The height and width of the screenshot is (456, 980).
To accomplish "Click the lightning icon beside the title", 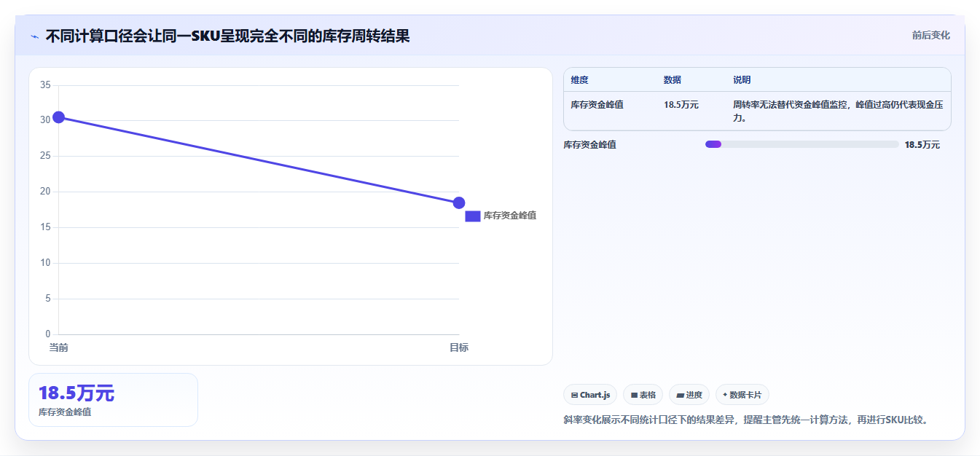I will tap(34, 36).
